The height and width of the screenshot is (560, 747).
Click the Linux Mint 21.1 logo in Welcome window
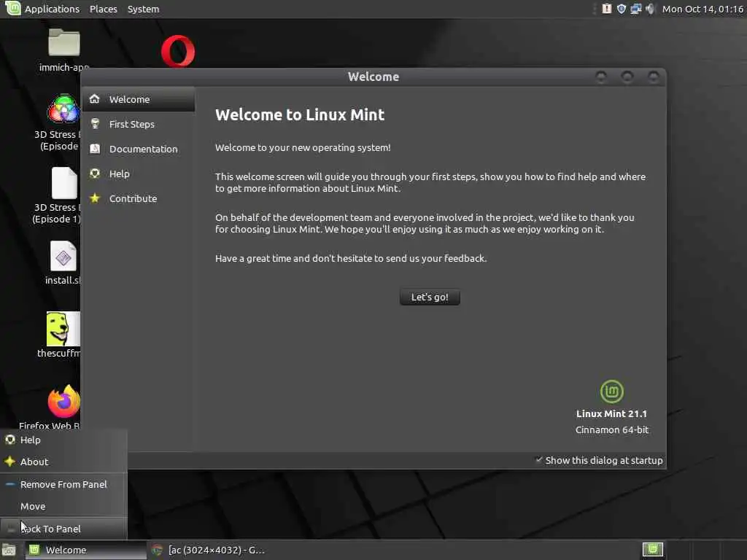(x=612, y=392)
